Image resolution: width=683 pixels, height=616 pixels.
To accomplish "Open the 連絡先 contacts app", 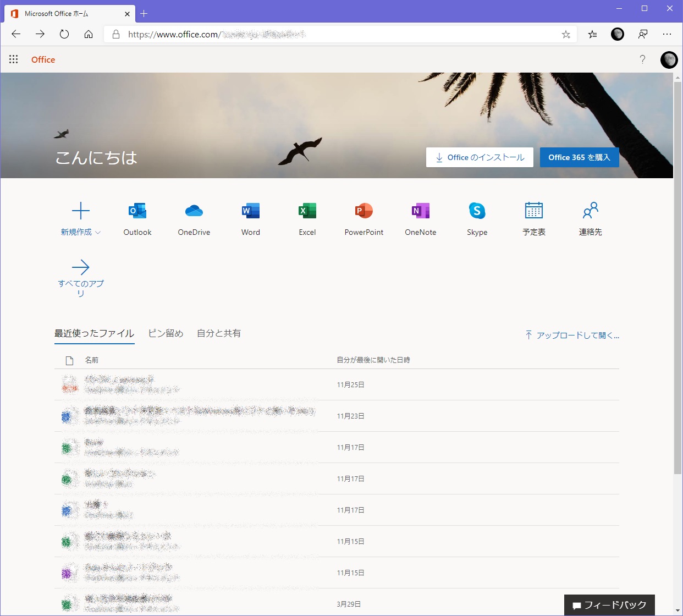I will 591,219.
